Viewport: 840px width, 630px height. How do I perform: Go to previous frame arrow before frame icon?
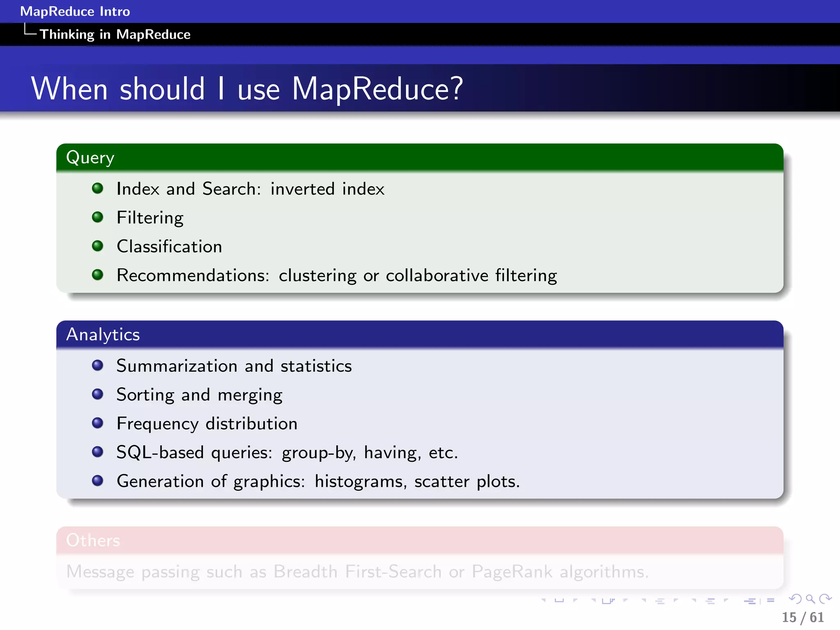point(593,600)
